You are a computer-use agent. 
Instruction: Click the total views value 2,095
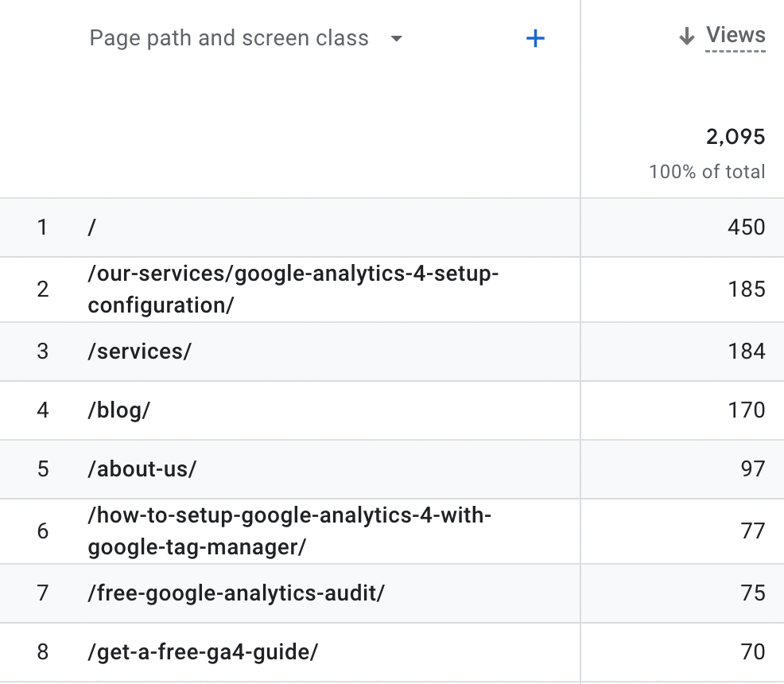coord(735,137)
